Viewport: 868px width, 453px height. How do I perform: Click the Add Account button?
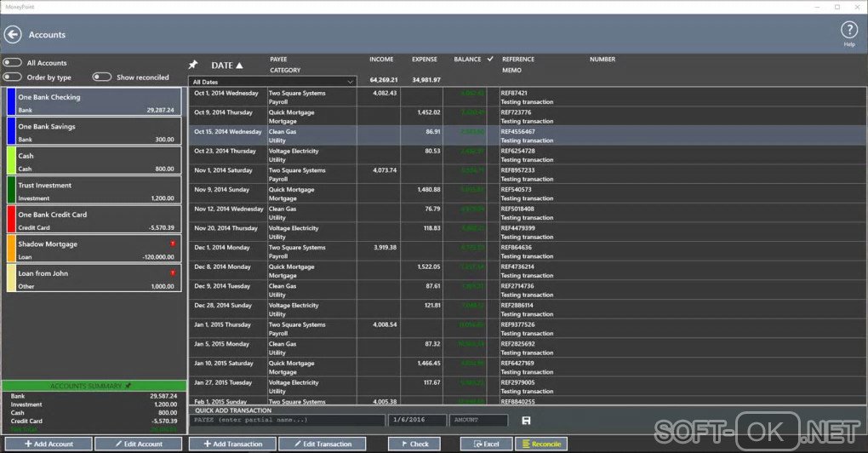coord(49,444)
